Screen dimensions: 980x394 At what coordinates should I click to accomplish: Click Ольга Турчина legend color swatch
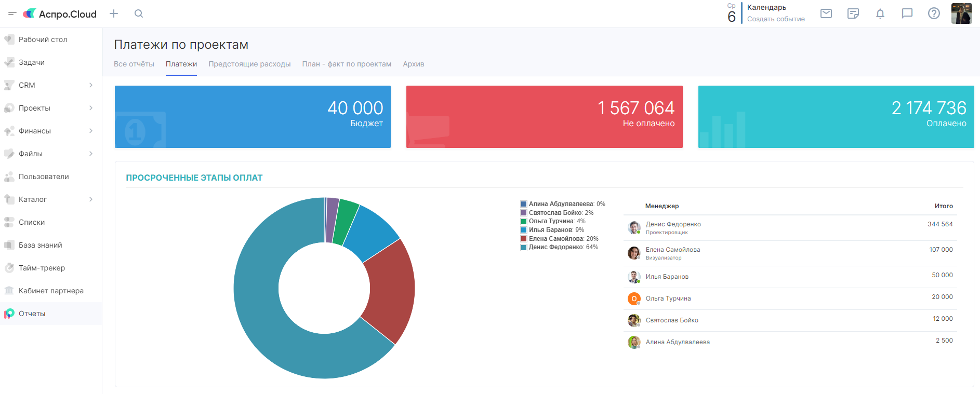point(524,222)
